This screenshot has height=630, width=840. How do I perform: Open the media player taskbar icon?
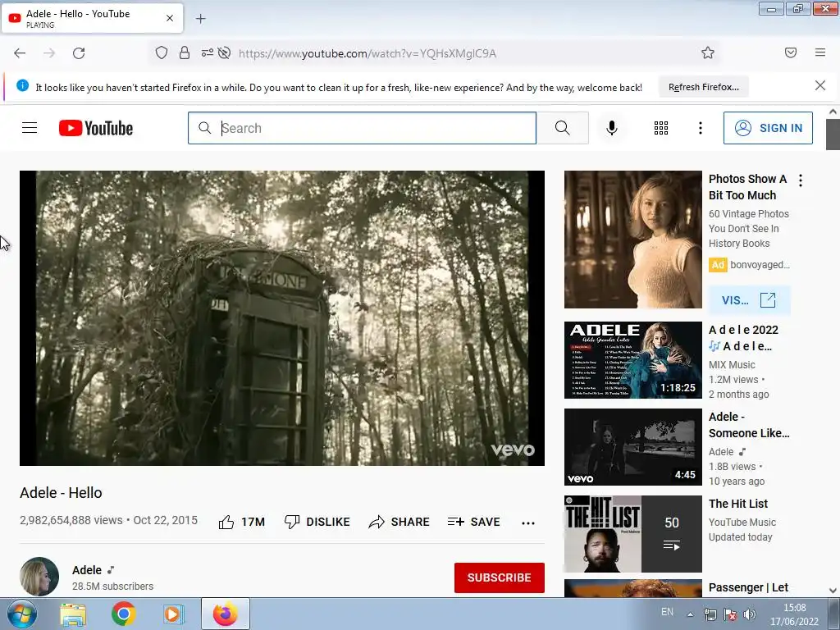173,614
